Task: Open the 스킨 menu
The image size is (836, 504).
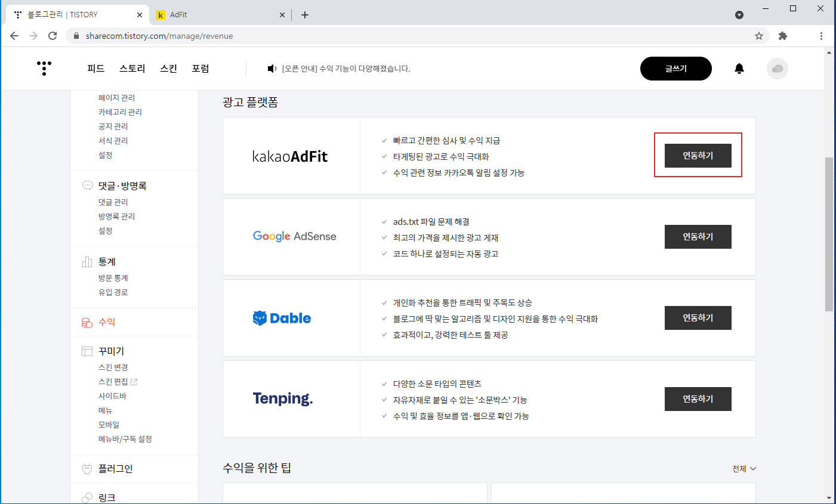Action: (169, 69)
